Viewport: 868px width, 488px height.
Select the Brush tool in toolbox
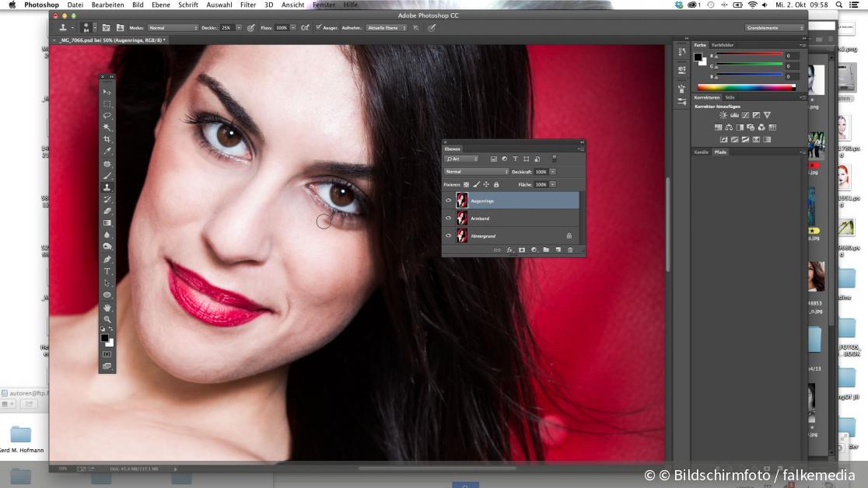pos(107,176)
